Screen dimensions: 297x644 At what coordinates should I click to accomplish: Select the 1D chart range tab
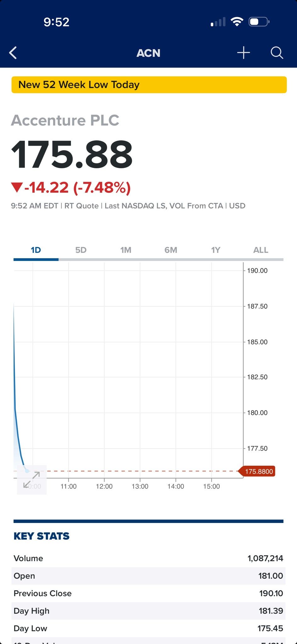(36, 250)
